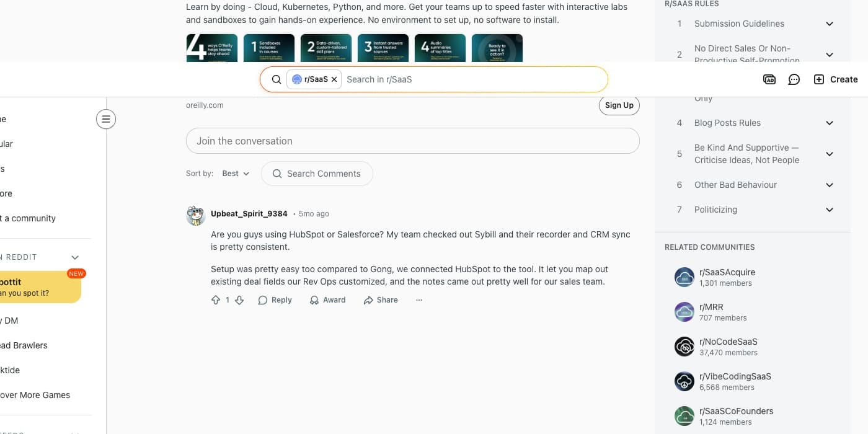Viewport: 868px width, 434px height.
Task: Open the 'Can you spot it?' game card
Action: 40,287
